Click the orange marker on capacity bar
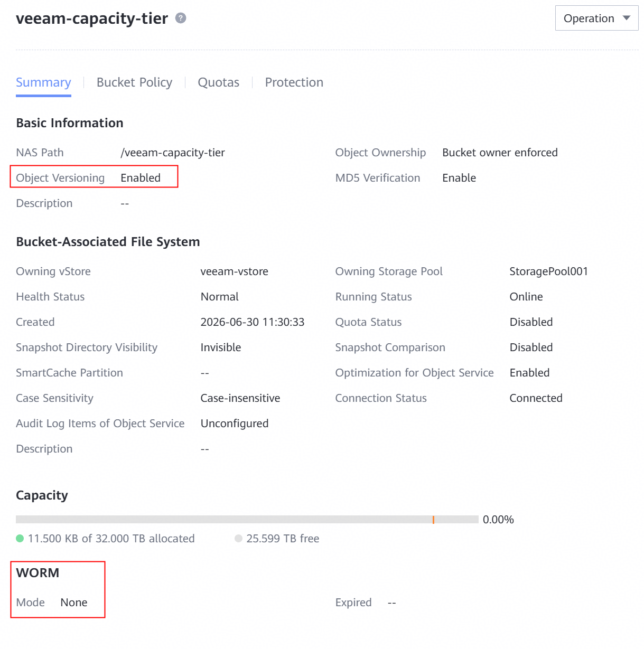Image resolution: width=644 pixels, height=649 pixels. point(433,520)
